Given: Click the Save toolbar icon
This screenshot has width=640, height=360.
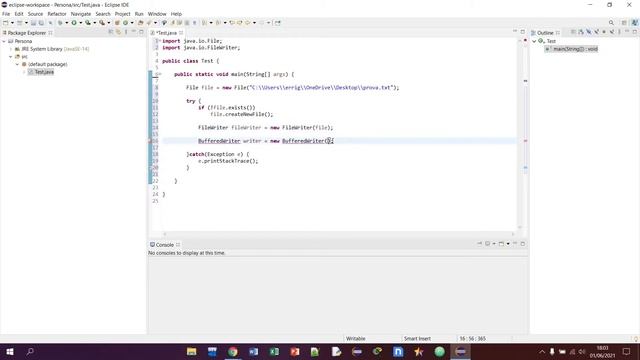Looking at the screenshot, I should [x=34, y=23].
